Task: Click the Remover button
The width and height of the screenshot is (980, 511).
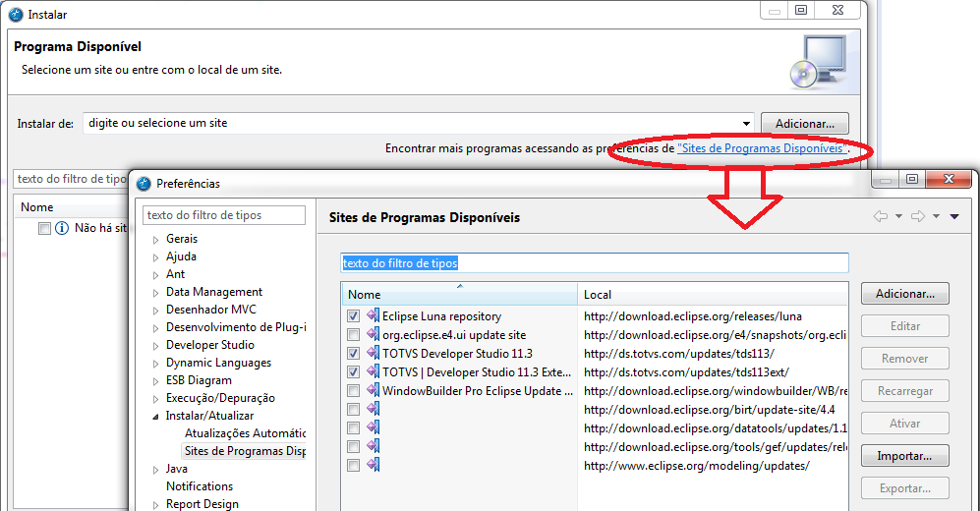Action: click(905, 359)
